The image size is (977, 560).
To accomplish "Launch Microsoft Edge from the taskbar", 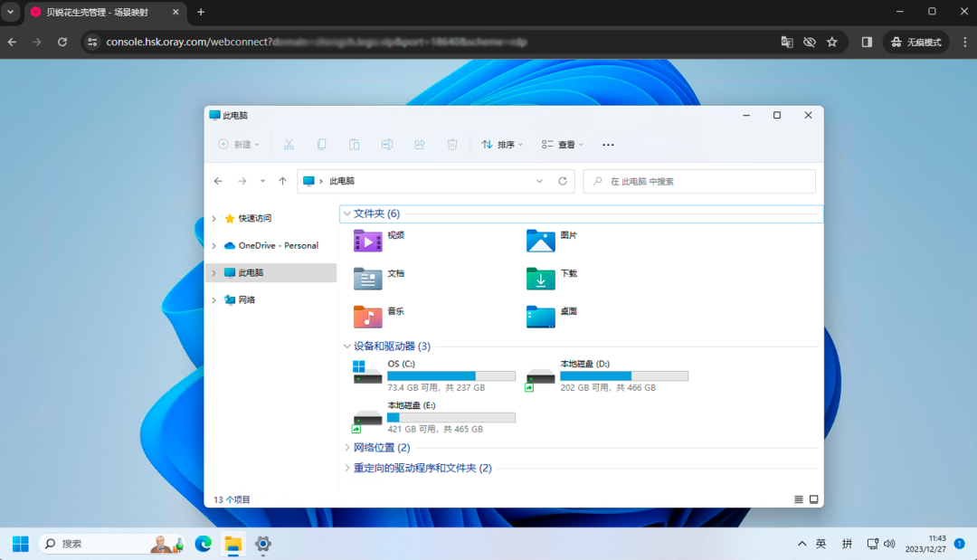I will point(204,544).
